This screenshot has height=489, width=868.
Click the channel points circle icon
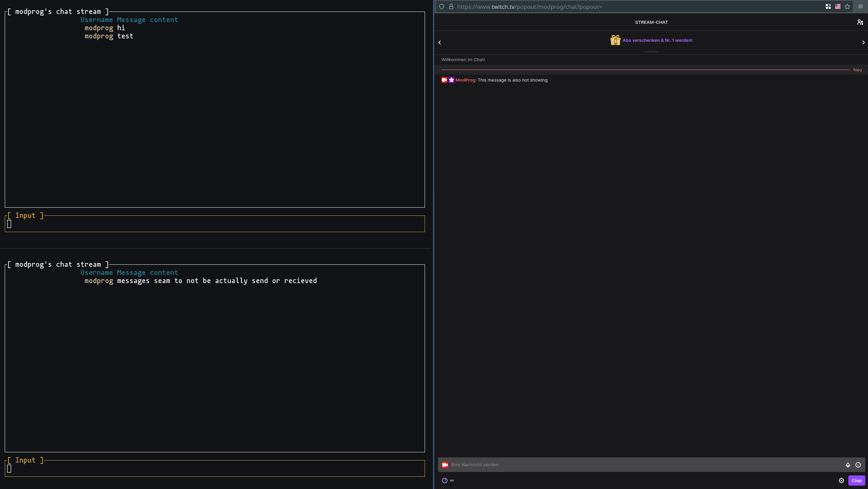click(x=444, y=481)
